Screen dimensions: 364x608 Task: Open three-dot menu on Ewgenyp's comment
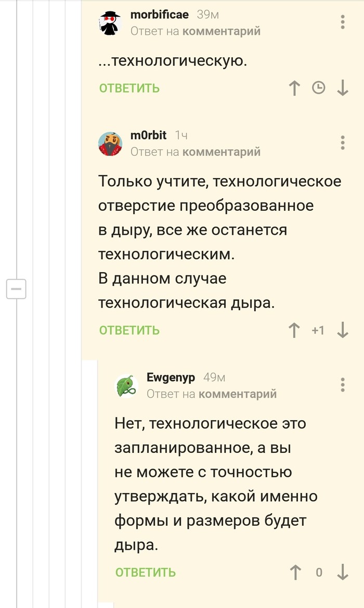pos(342,385)
